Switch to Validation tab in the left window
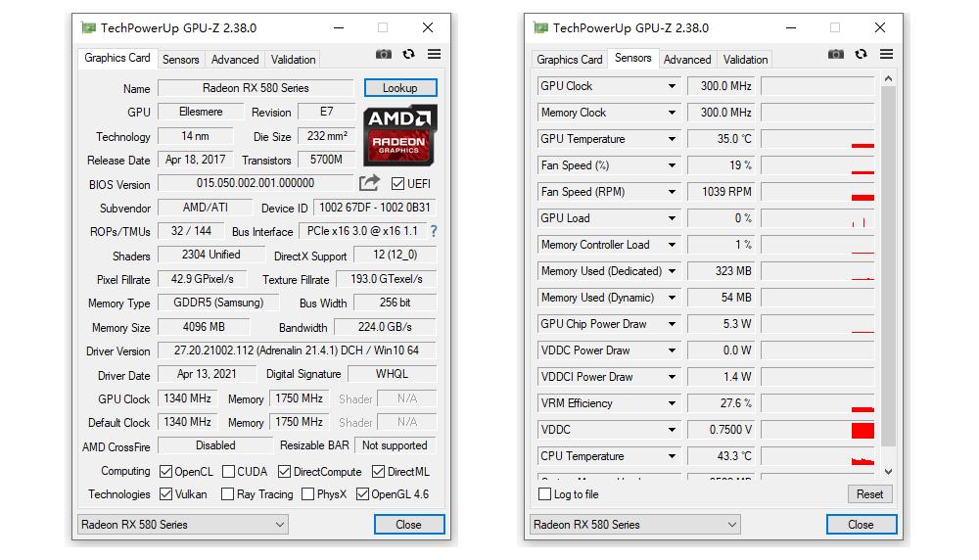This screenshot has width=979, height=560. click(293, 60)
